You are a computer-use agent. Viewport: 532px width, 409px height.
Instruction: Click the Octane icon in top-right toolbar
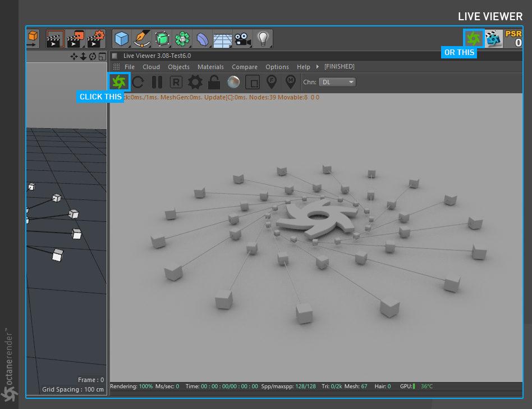click(x=474, y=38)
